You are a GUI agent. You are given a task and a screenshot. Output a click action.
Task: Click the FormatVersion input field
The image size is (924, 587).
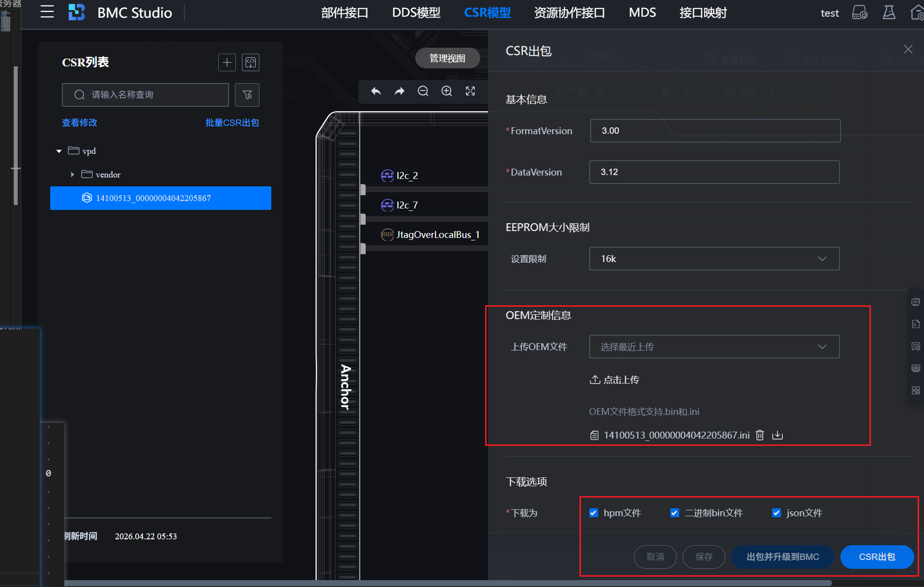pos(715,131)
